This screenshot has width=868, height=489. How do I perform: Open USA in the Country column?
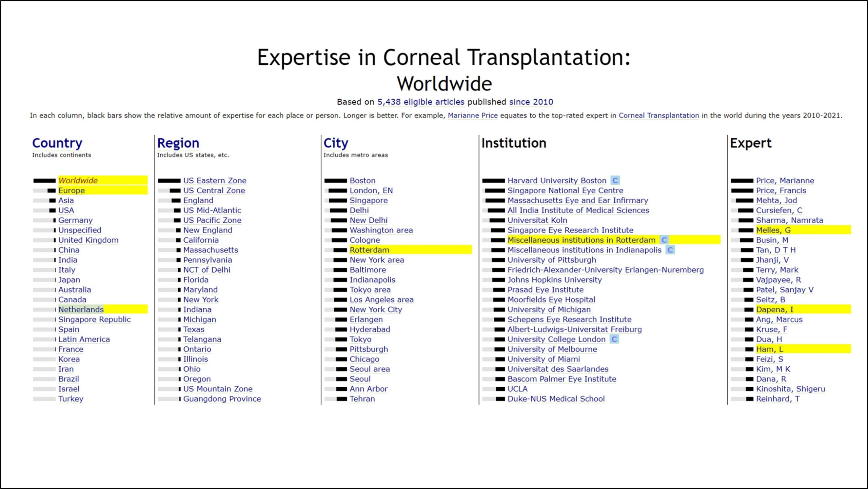pos(66,210)
